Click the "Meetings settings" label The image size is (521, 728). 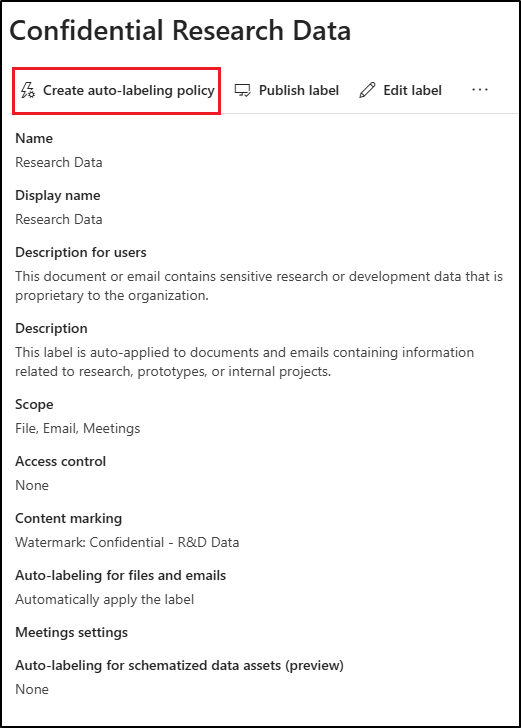click(x=72, y=633)
